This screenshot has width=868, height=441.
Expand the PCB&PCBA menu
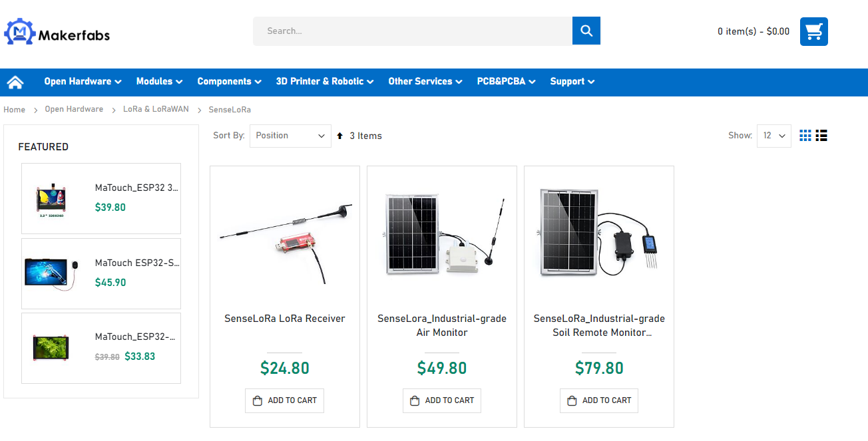tap(506, 81)
